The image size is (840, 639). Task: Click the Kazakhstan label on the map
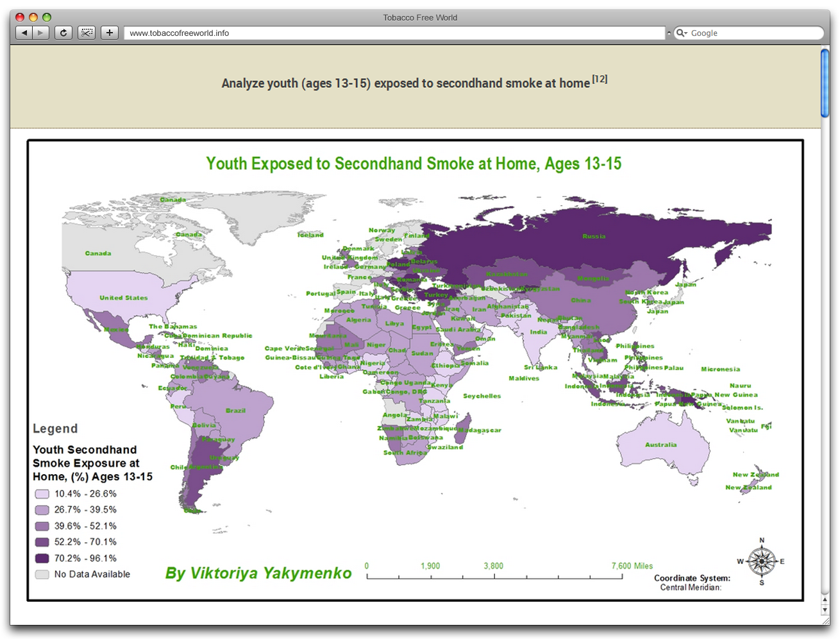(x=507, y=274)
